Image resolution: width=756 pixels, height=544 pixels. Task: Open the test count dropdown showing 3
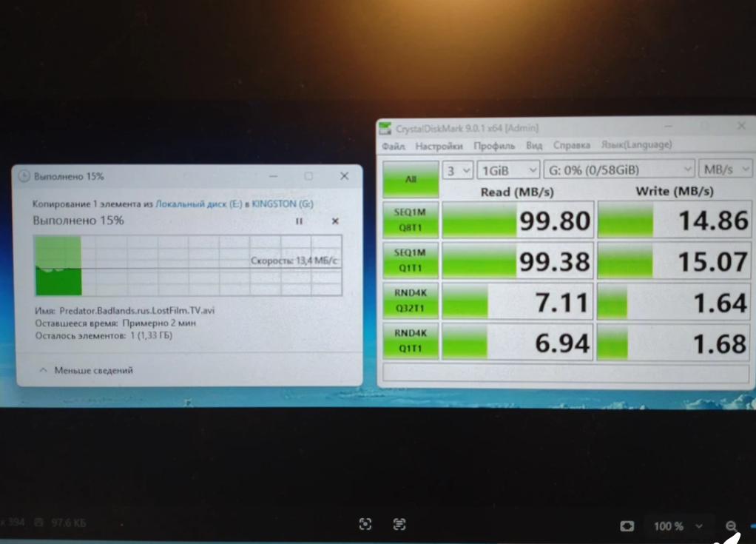[458, 170]
